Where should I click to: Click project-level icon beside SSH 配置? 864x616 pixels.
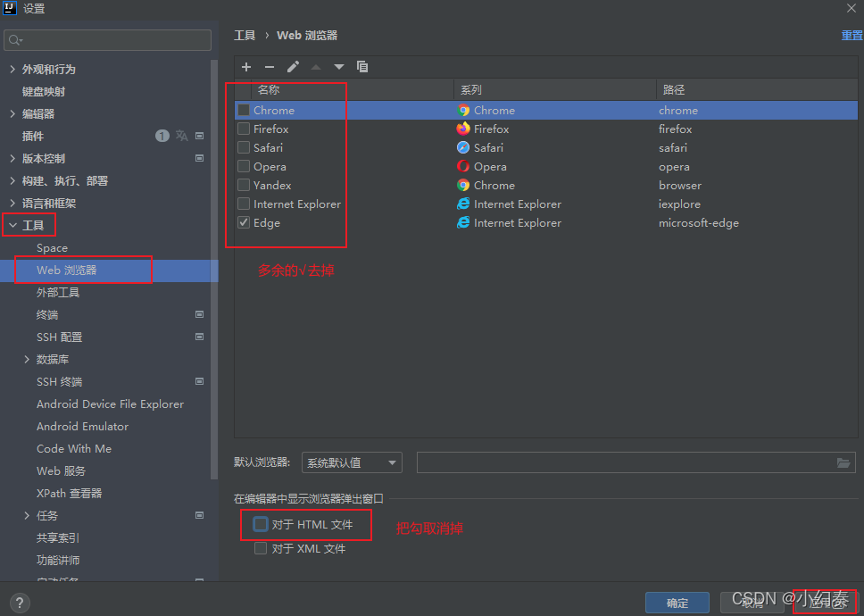coord(199,337)
